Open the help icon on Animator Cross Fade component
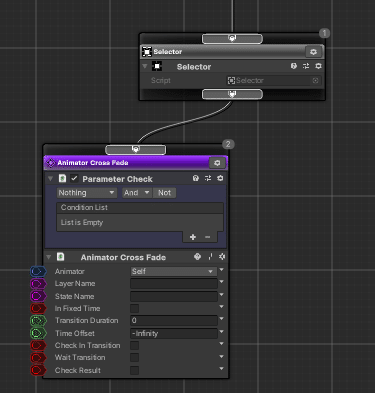 197,257
